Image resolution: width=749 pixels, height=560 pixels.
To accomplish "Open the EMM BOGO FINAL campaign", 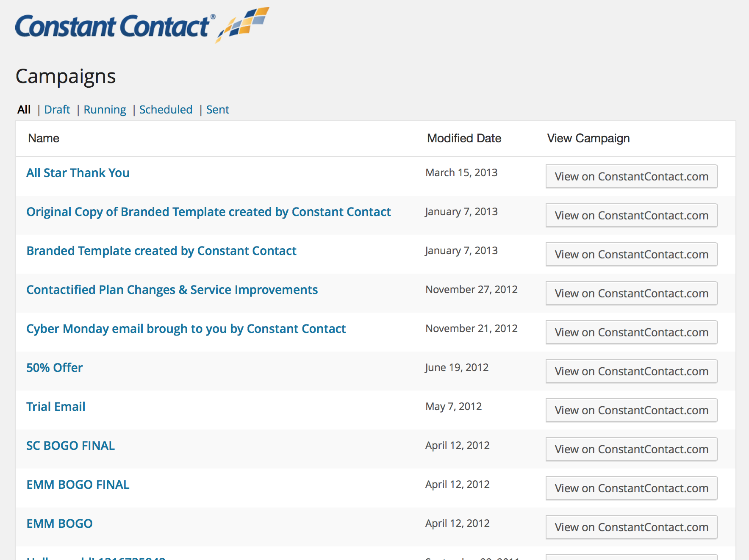I will [x=78, y=485].
